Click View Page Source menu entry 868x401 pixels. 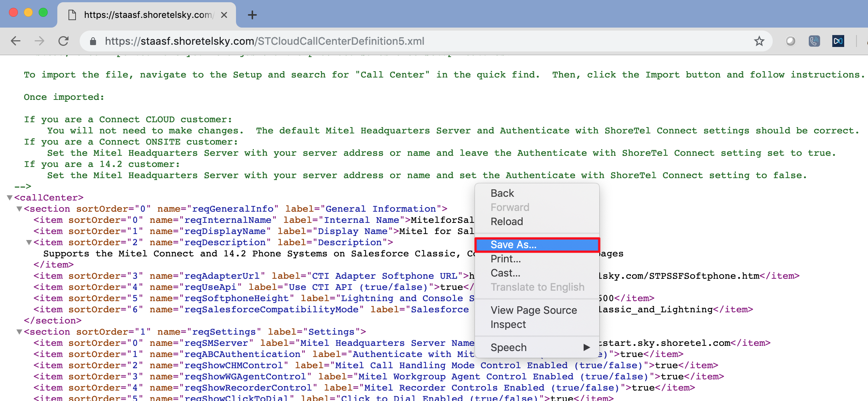pyautogui.click(x=533, y=310)
